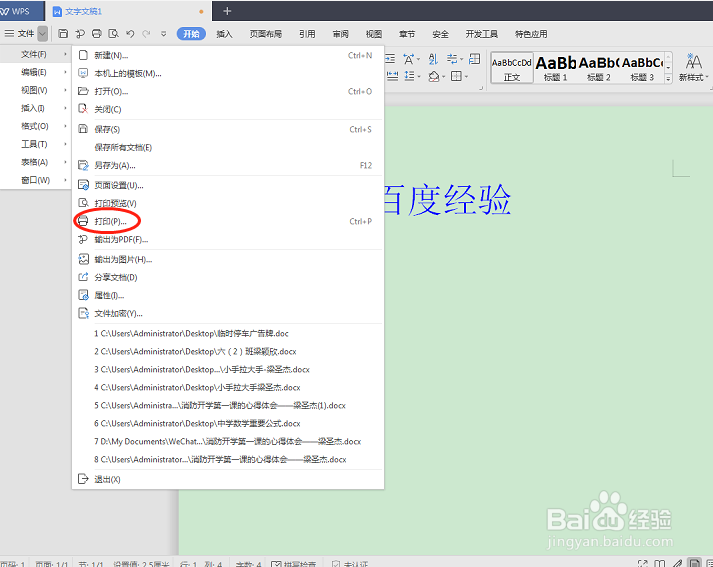Open the 视图 ribbon tab
This screenshot has width=713, height=567.
point(374,34)
